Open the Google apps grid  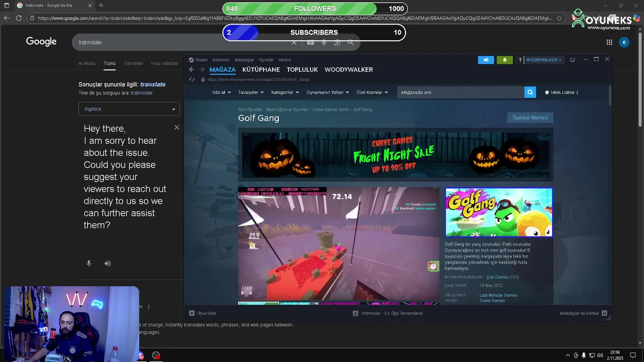[x=609, y=42]
